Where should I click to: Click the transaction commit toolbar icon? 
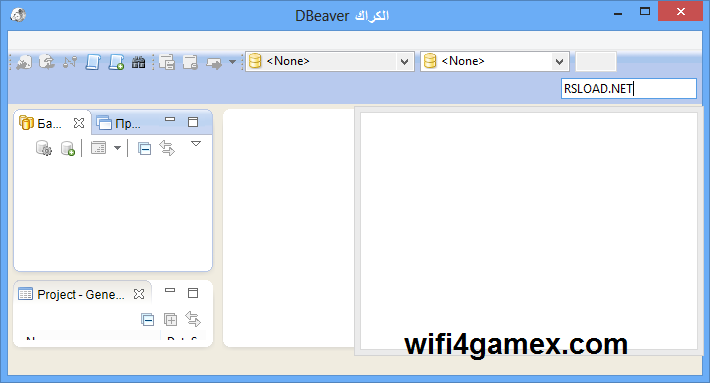[167, 62]
